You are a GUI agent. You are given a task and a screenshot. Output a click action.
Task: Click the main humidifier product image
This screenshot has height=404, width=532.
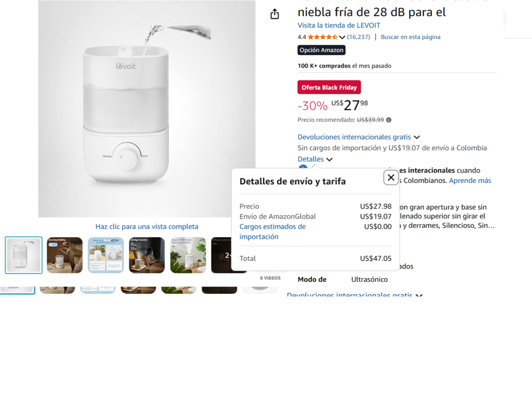(147, 109)
